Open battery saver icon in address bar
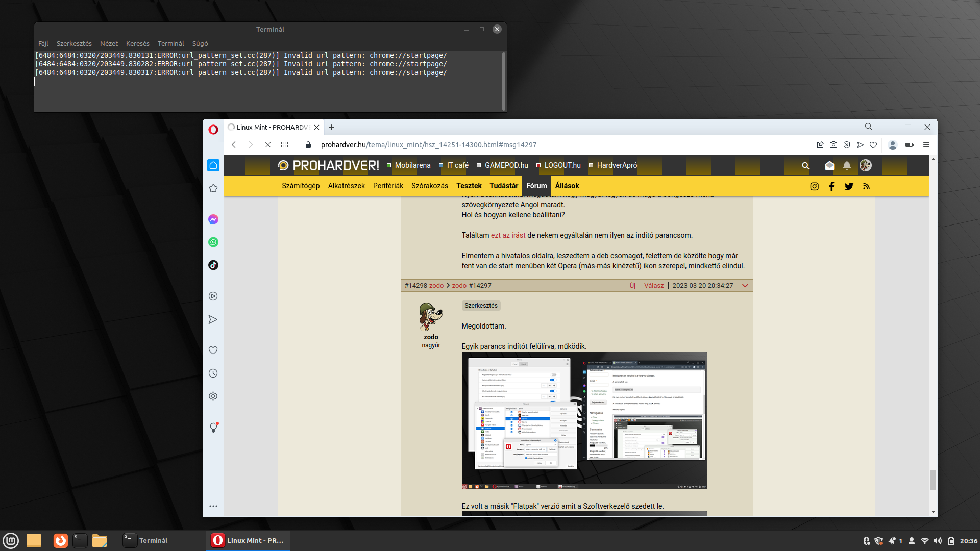The image size is (980, 551). coord(910,145)
